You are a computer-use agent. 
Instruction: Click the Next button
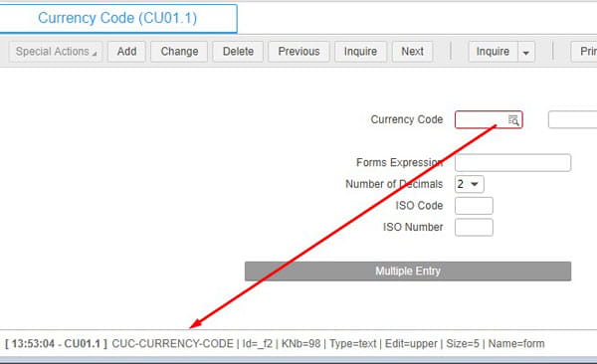[x=412, y=52]
